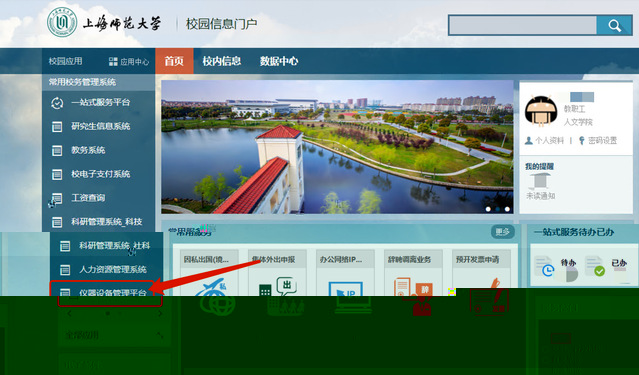Click 更多 in the 常用服务 panel
This screenshot has width=639, height=375.
tap(502, 232)
